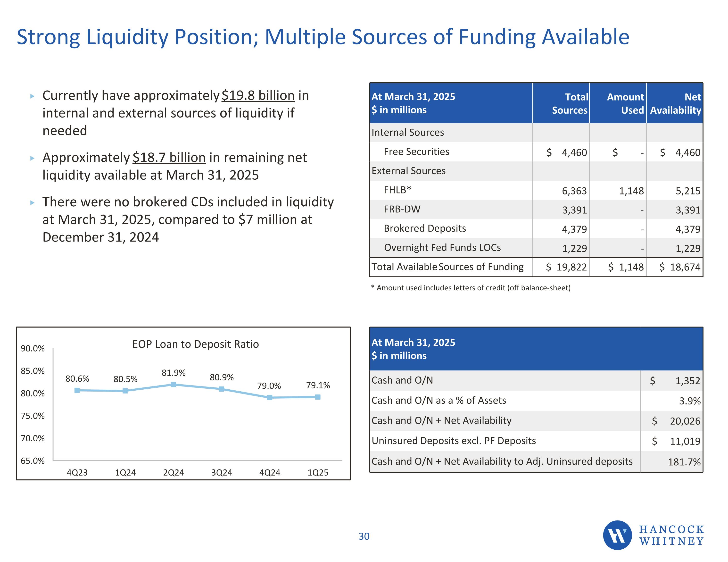The height and width of the screenshot is (562, 728).
Task: Click the 181.7% value in bottom table
Action: tap(684, 462)
